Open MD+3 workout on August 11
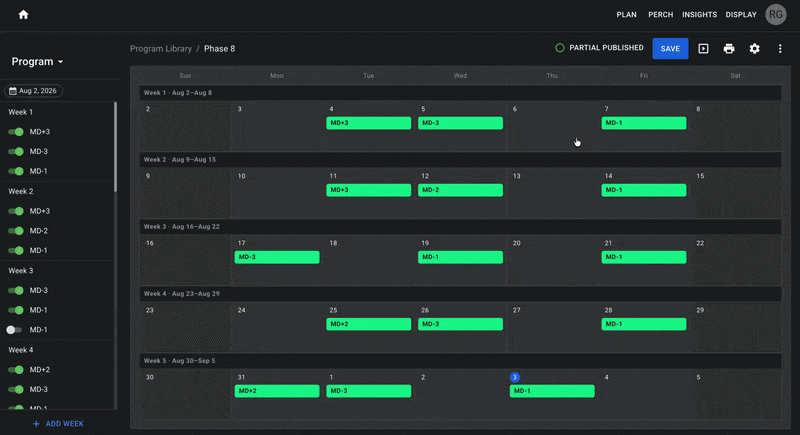Image resolution: width=800 pixels, height=435 pixels. 368,190
